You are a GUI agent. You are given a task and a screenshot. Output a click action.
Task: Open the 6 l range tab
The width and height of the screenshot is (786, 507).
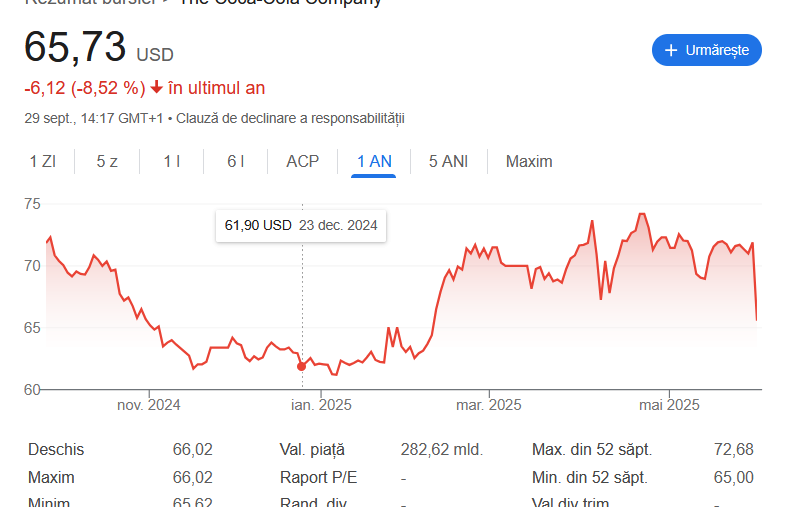pos(236,161)
